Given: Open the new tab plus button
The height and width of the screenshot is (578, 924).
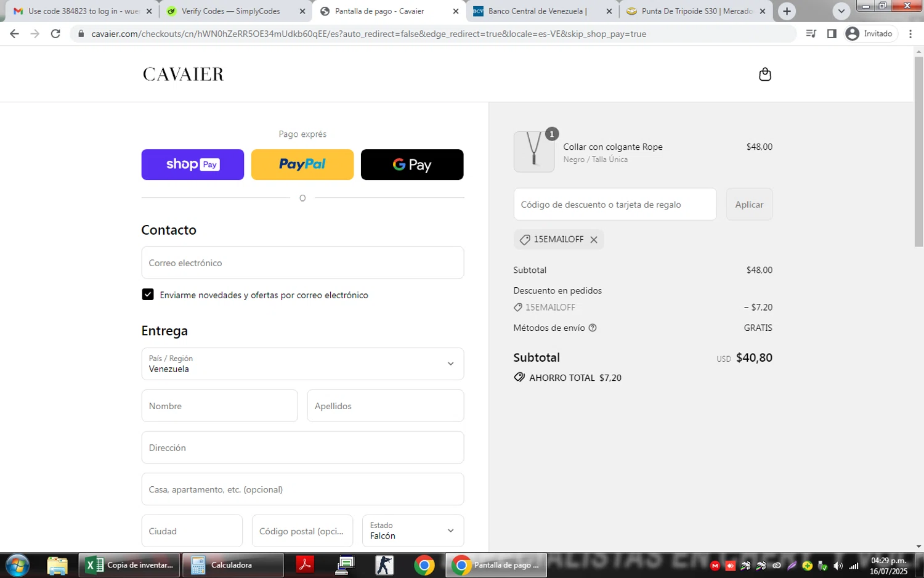Looking at the screenshot, I should 787,11.
